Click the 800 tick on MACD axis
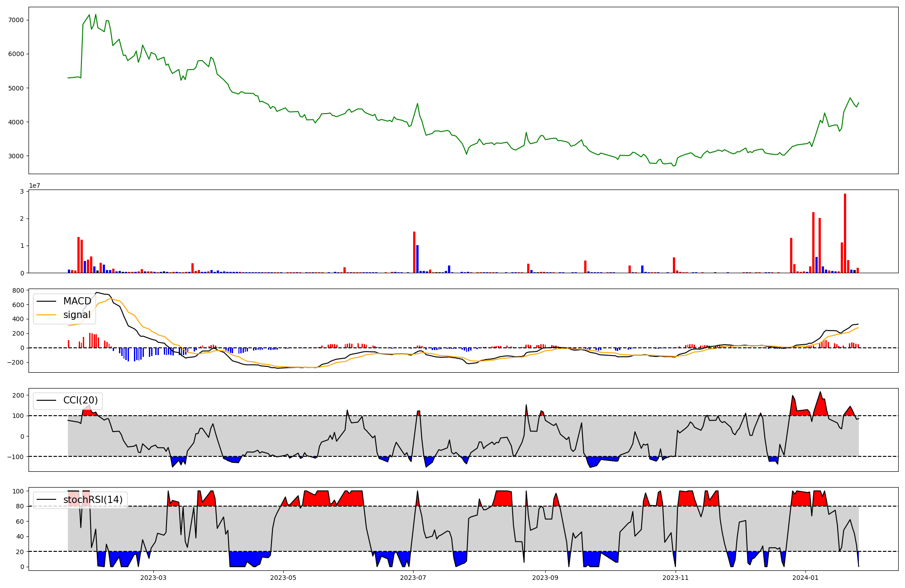Image resolution: width=905 pixels, height=588 pixels. [x=19, y=290]
